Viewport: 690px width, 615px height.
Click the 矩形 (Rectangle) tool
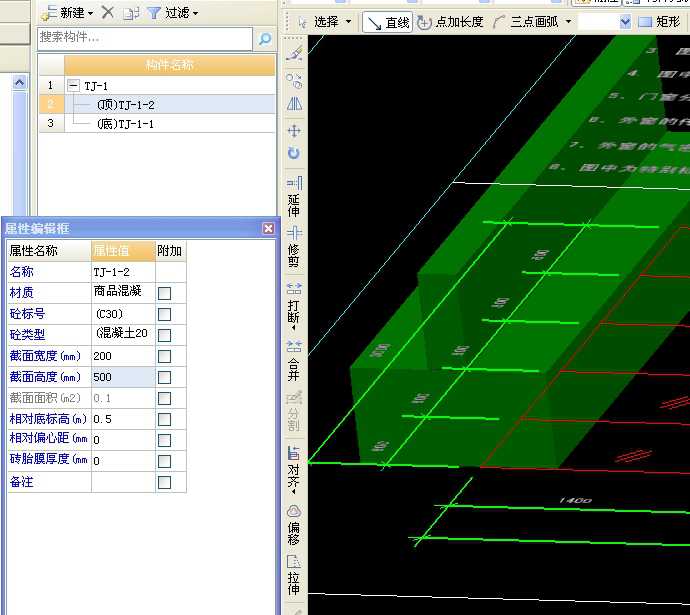pyautogui.click(x=659, y=22)
